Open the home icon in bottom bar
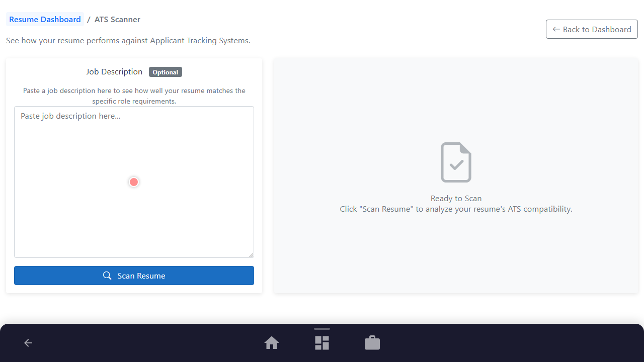The height and width of the screenshot is (362, 644). pos(272,343)
